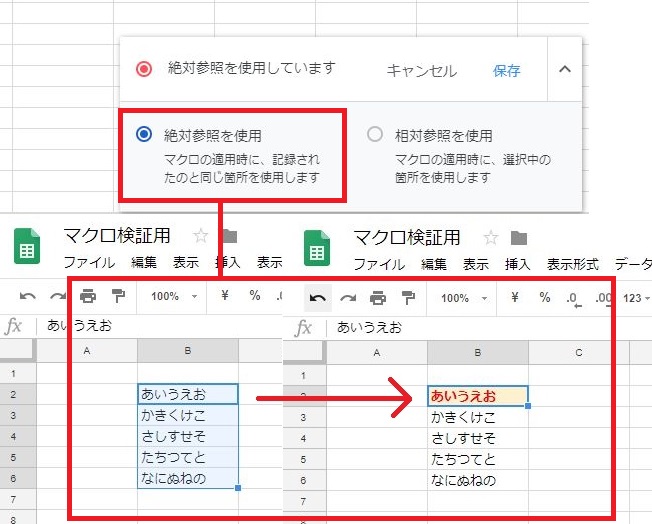652x524 pixels.
Task: Open the Google Sheets home icon in right window
Action: (317, 247)
